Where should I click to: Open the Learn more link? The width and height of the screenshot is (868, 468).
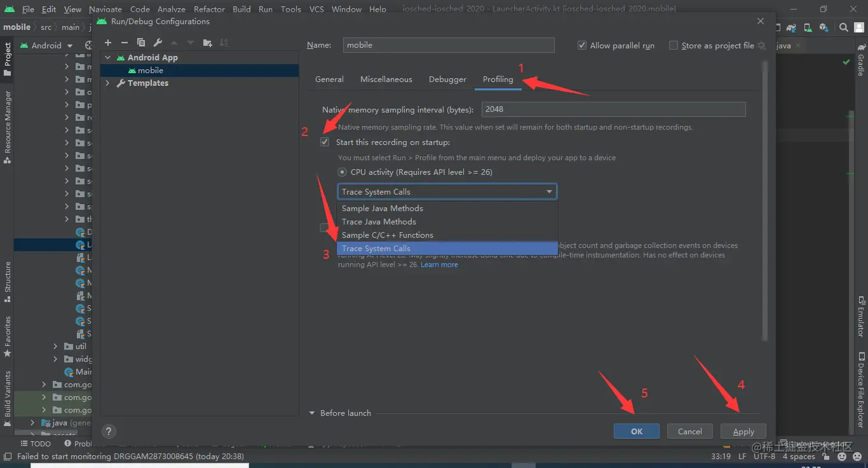439,265
